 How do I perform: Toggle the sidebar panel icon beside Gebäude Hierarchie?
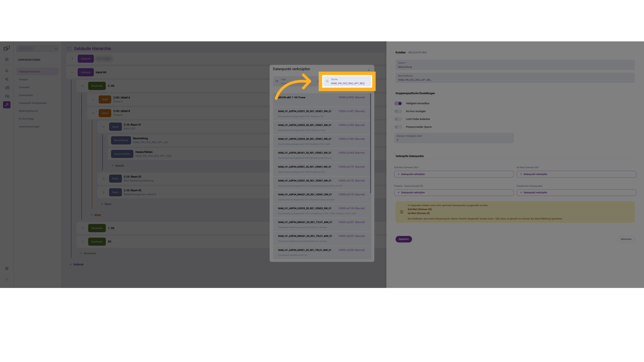click(69, 49)
